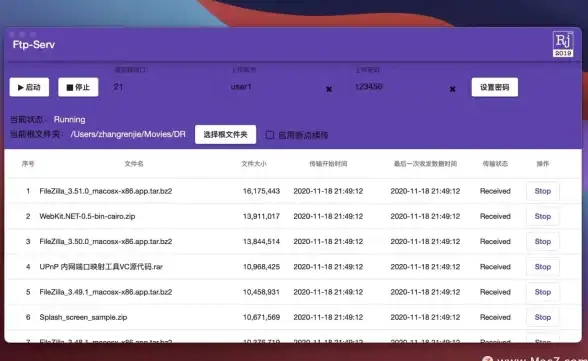Select file name Splash_screen_sample.zip
The width and height of the screenshot is (588, 361).
click(83, 317)
